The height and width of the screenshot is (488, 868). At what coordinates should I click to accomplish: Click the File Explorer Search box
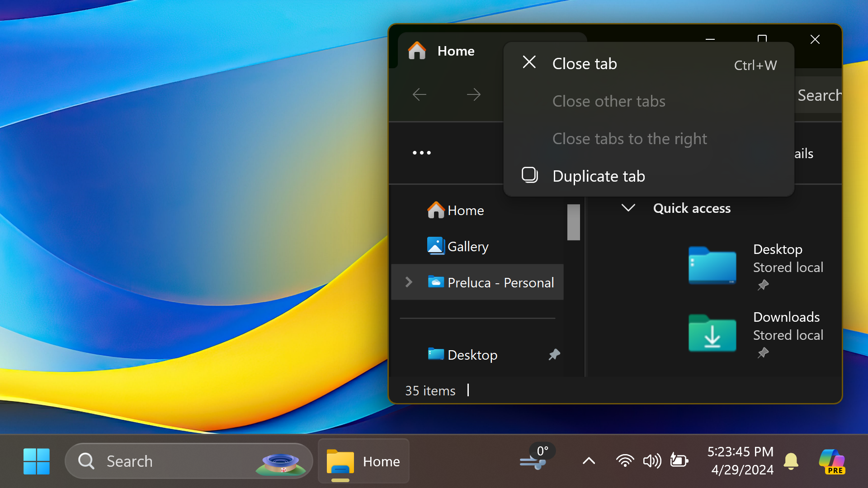(x=819, y=95)
